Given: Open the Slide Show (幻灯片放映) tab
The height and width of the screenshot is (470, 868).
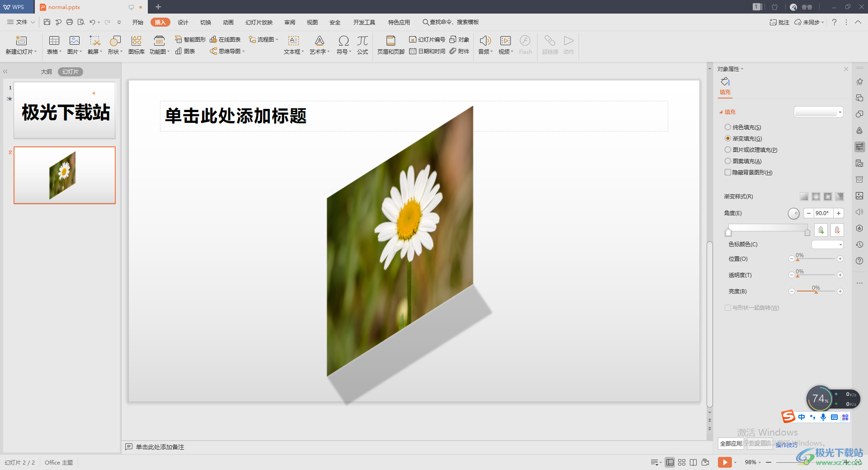Looking at the screenshot, I should [259, 22].
